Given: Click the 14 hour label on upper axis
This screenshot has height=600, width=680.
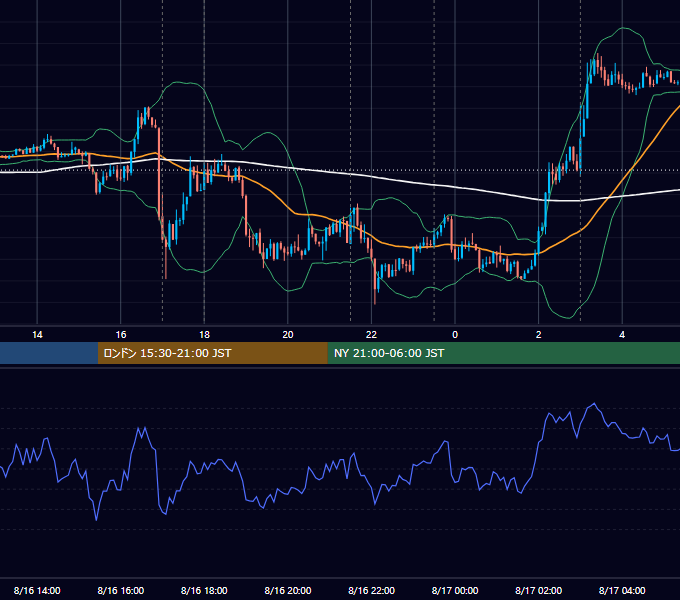Looking at the screenshot, I should click(x=37, y=335).
